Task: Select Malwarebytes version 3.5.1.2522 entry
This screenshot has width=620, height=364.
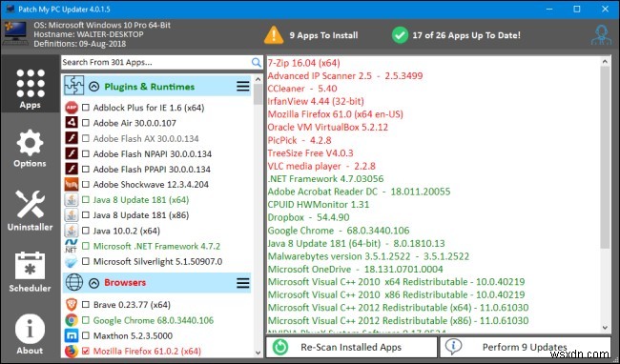Action: (x=368, y=256)
